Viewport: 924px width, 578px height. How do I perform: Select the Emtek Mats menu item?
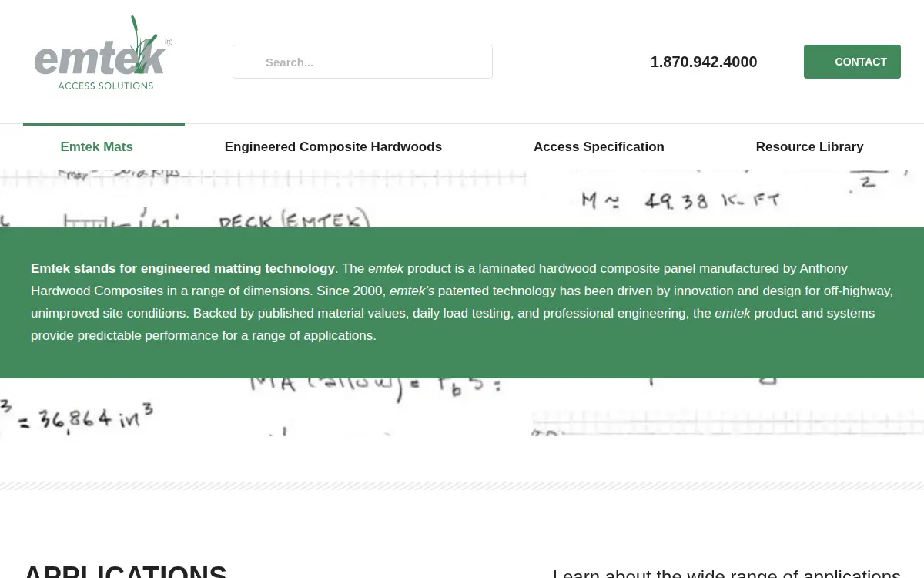coord(97,146)
